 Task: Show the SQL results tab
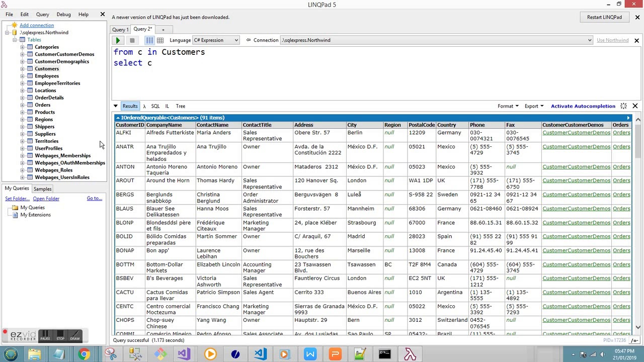155,106
